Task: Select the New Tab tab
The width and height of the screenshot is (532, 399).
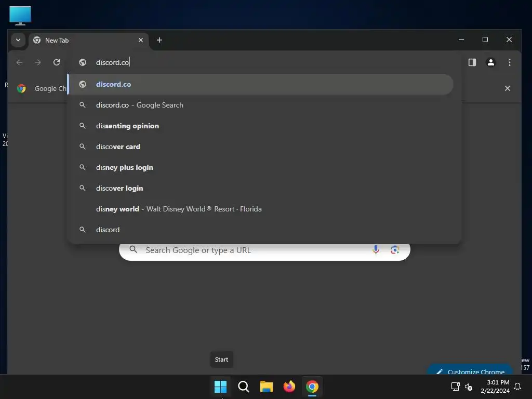Action: [89, 41]
